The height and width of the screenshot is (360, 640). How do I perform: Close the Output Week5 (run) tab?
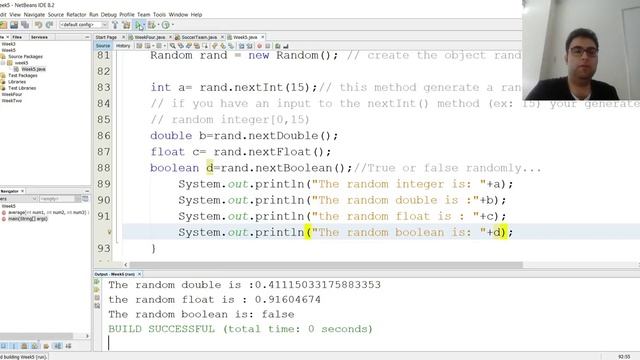(x=139, y=274)
